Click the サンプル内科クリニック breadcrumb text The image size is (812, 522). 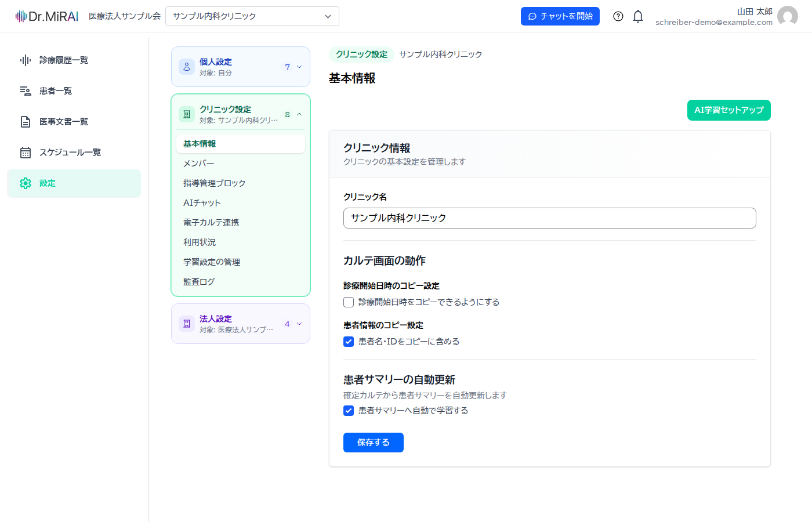pyautogui.click(x=441, y=55)
